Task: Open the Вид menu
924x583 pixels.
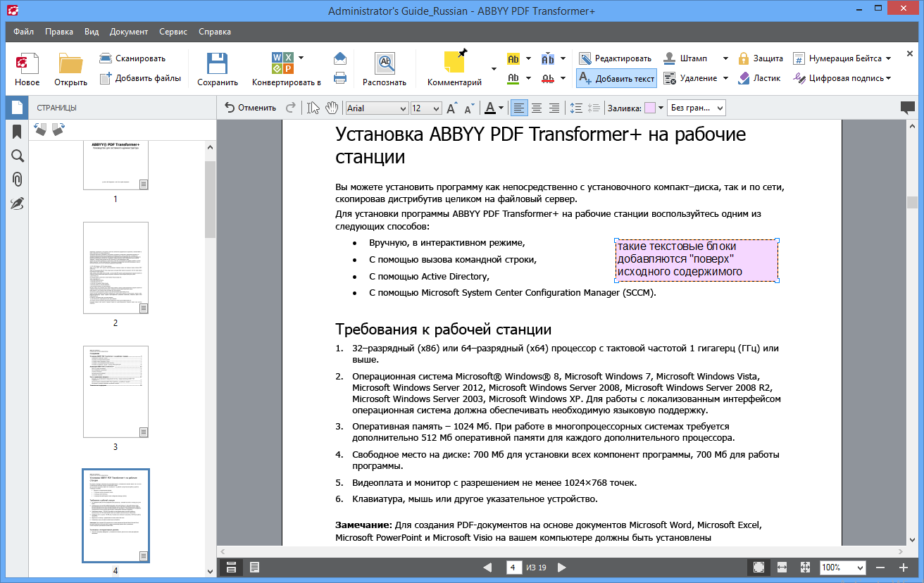Action: click(92, 32)
